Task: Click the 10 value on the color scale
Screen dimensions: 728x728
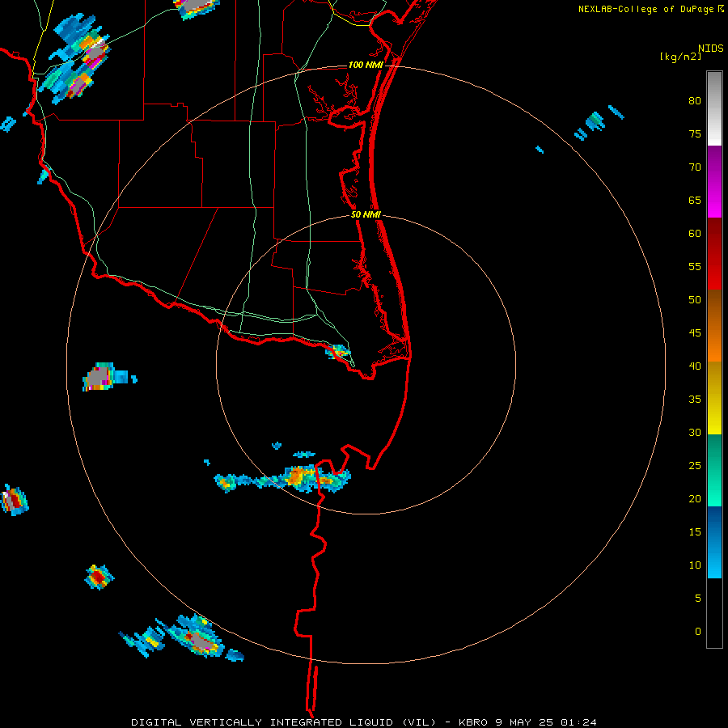Action: 695,565
